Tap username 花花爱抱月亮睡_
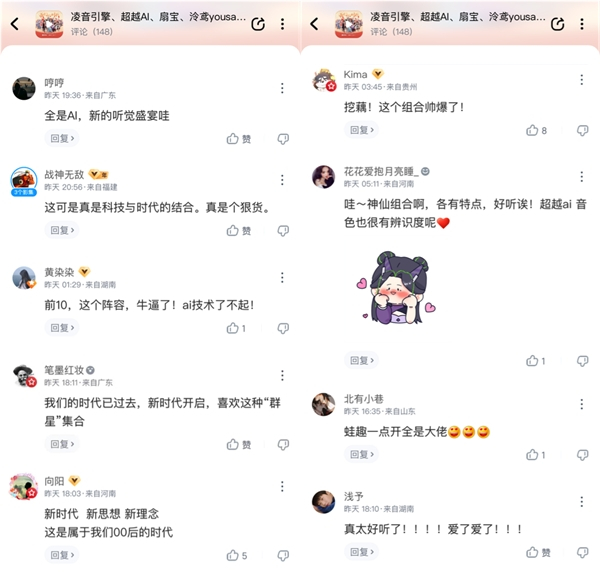600x578 pixels. click(378, 171)
